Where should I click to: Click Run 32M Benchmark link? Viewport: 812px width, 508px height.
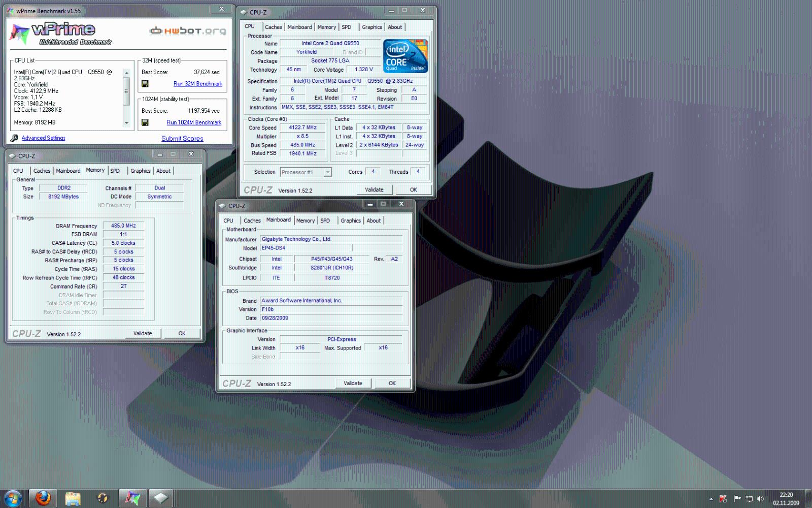[198, 84]
